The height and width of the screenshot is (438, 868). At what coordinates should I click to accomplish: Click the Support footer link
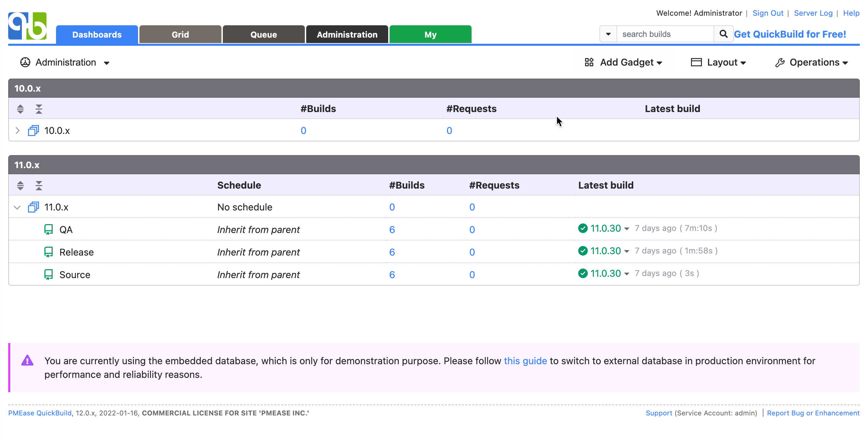[659, 413]
